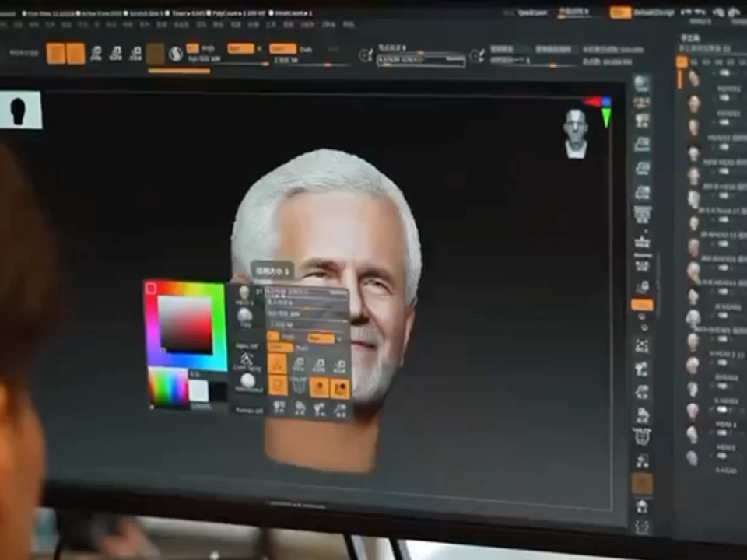Select the Scale tool in top toolbar
The image size is (747, 560).
117,54
